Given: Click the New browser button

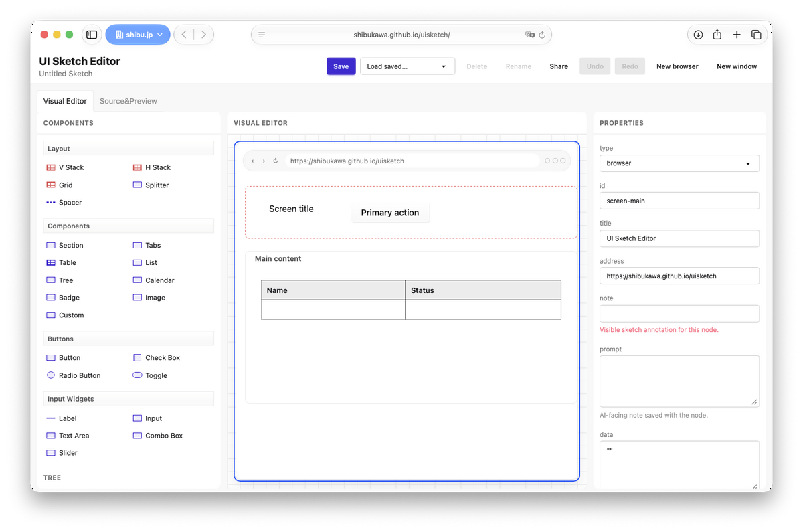Looking at the screenshot, I should 677,66.
